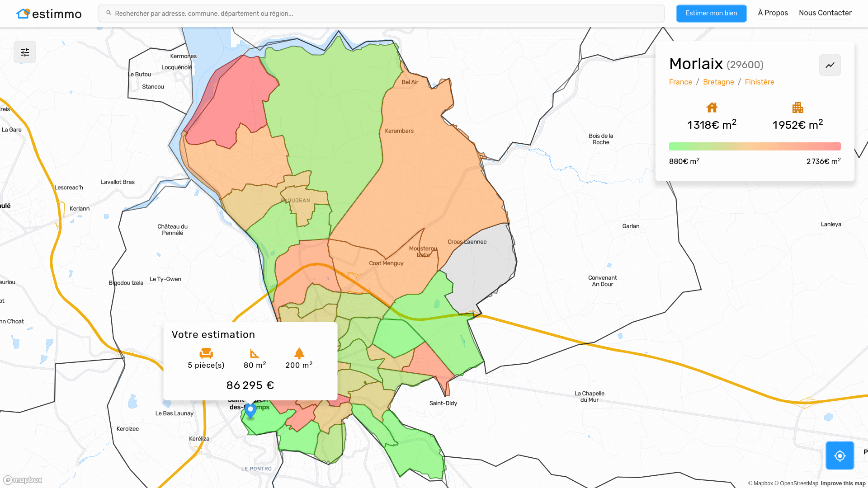The width and height of the screenshot is (868, 488).
Task: Follow the France breadcrumb link
Action: [x=680, y=82]
